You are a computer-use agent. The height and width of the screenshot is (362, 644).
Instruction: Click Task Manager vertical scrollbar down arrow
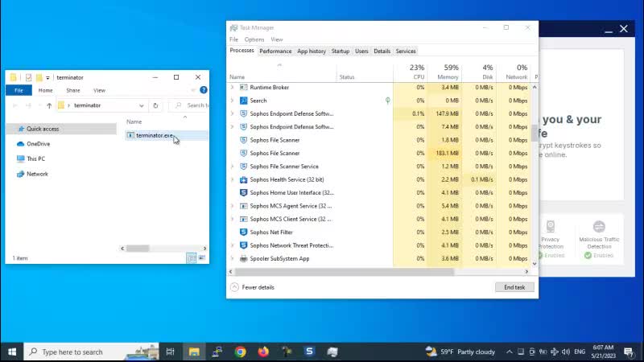[x=535, y=264]
